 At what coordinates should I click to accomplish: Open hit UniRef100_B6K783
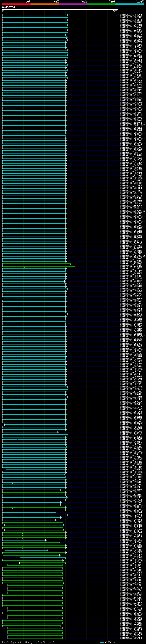(x=131, y=22)
